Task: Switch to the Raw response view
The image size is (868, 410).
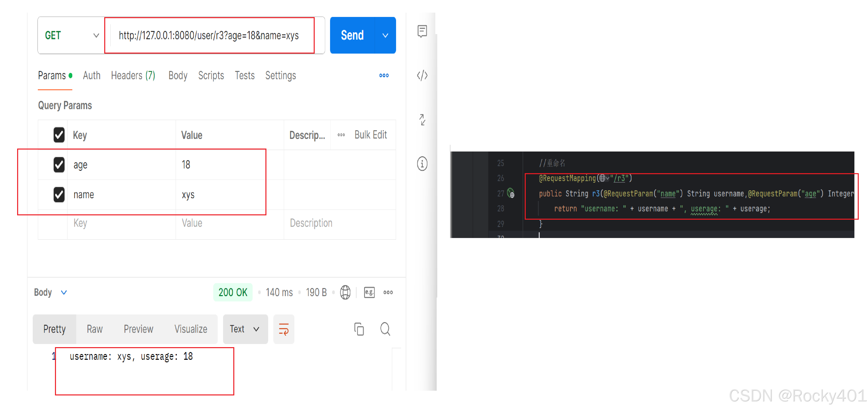Action: 94,329
